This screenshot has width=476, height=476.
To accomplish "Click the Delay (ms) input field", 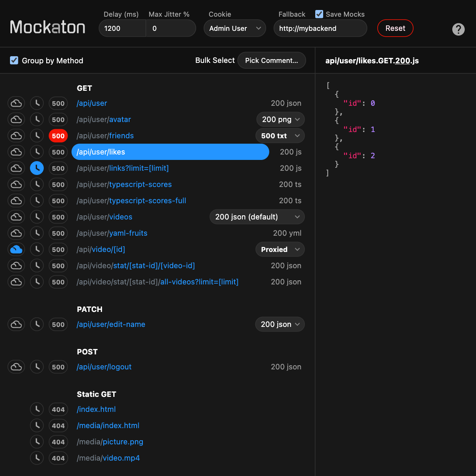I will [122, 28].
